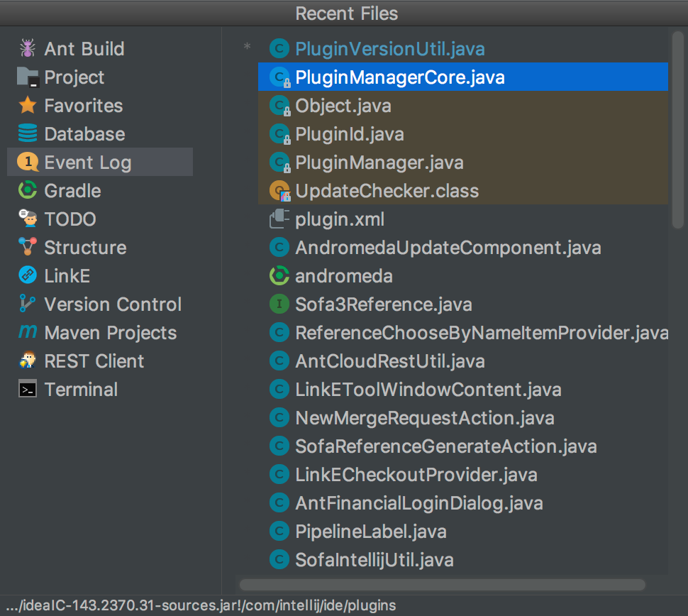688x616 pixels.
Task: Open NewMergeRequestAction.java
Action: [x=463, y=417]
